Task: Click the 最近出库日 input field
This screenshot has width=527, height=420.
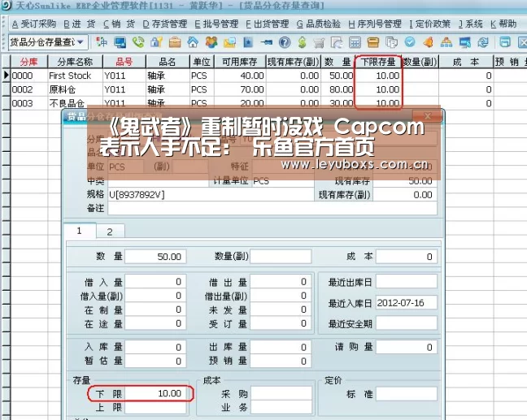Action: pyautogui.click(x=407, y=282)
